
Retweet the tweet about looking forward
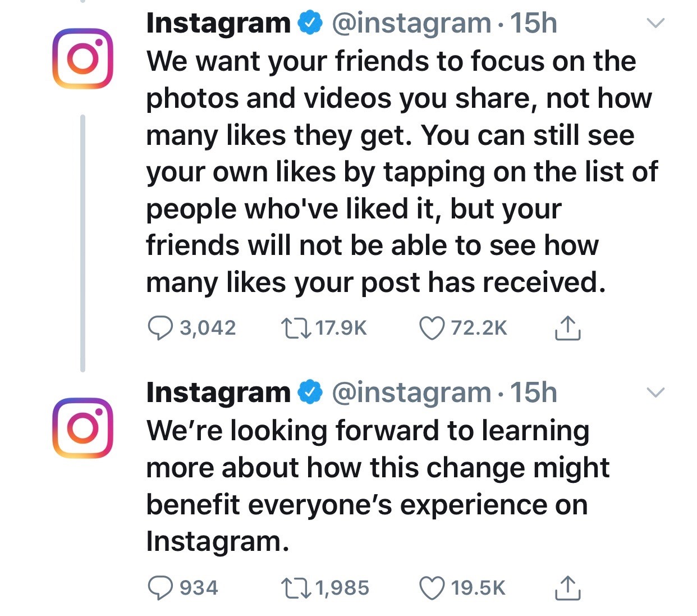click(295, 588)
